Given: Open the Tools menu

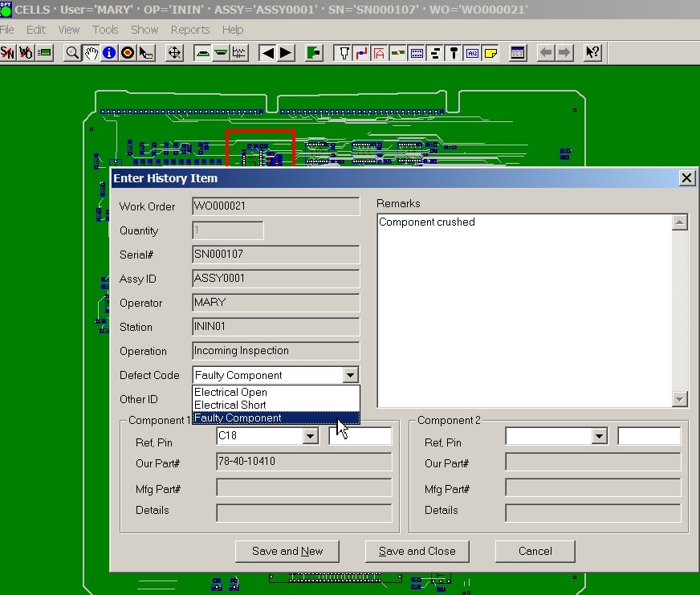Looking at the screenshot, I should click(105, 30).
